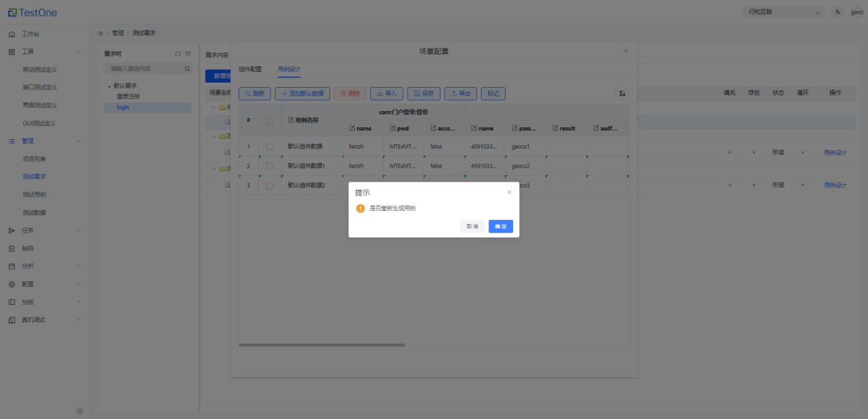
Task: Select 登录注册 in requirement tree
Action: 127,97
